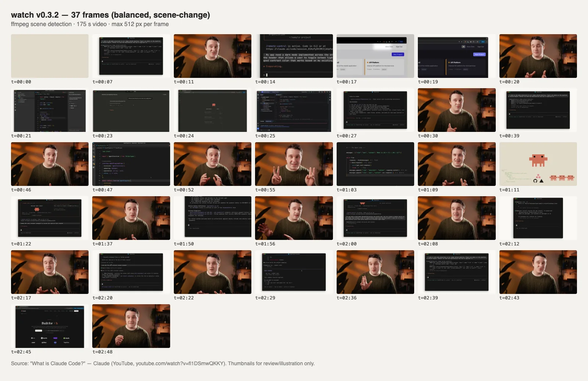The height and width of the screenshot is (381, 588).
Task: Click the Source credit line at bottom
Action: point(163,363)
